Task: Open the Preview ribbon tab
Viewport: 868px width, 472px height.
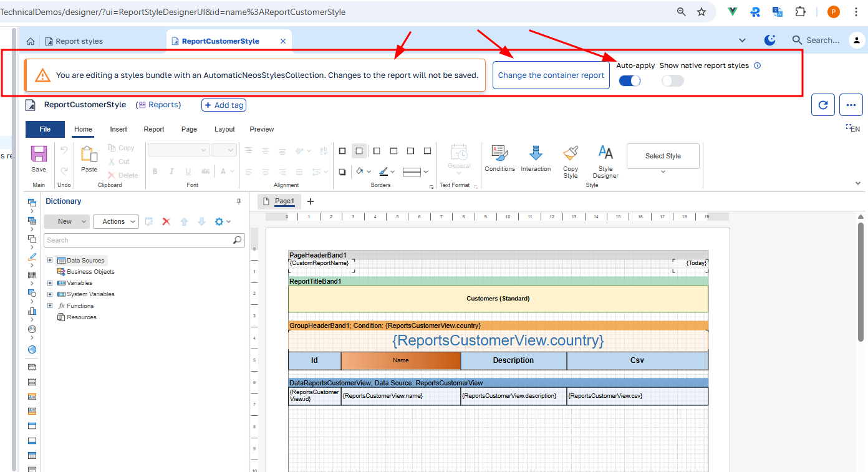Action: 262,129
